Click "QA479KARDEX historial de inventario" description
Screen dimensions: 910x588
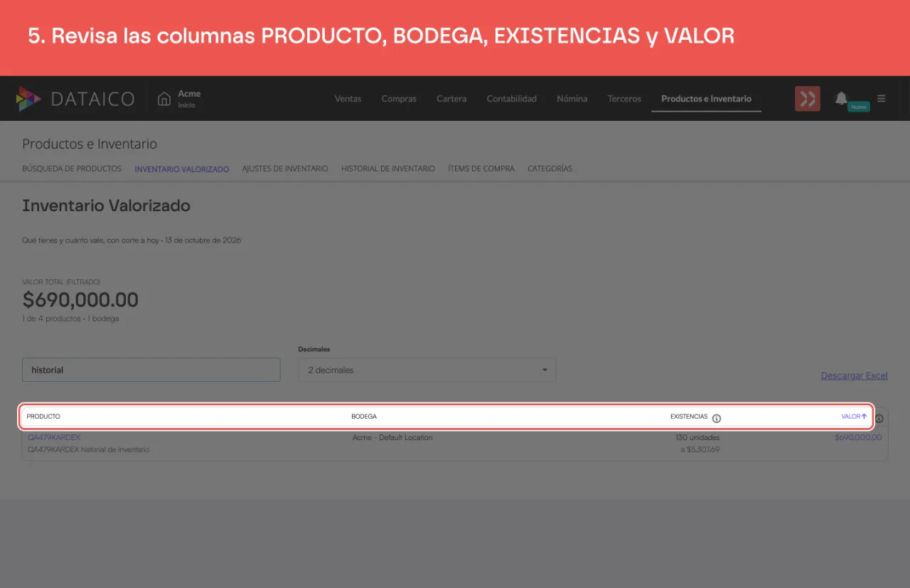tap(89, 449)
